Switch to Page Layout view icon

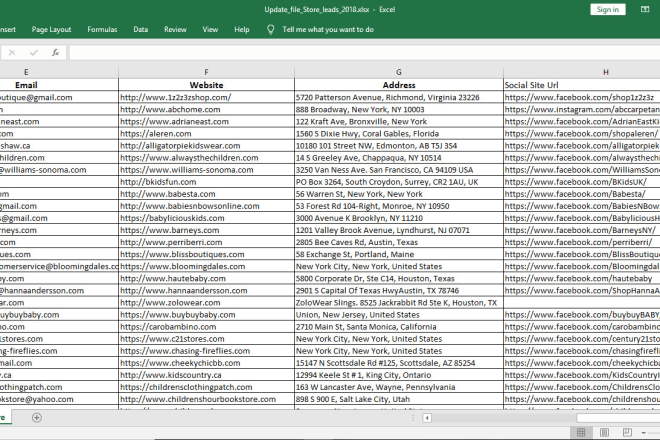coord(604,432)
